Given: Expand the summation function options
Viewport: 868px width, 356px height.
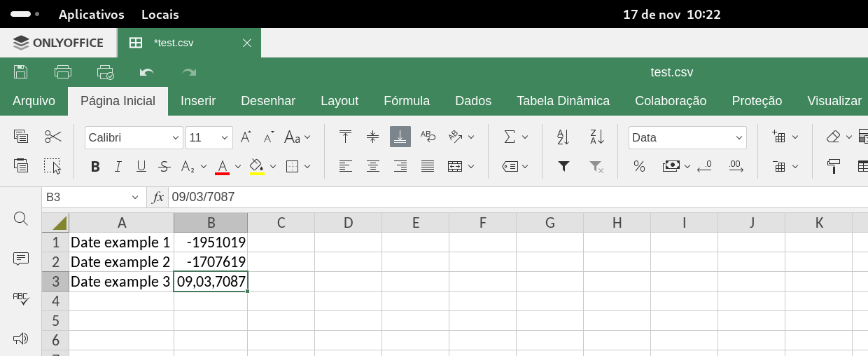Looking at the screenshot, I should click(x=525, y=137).
